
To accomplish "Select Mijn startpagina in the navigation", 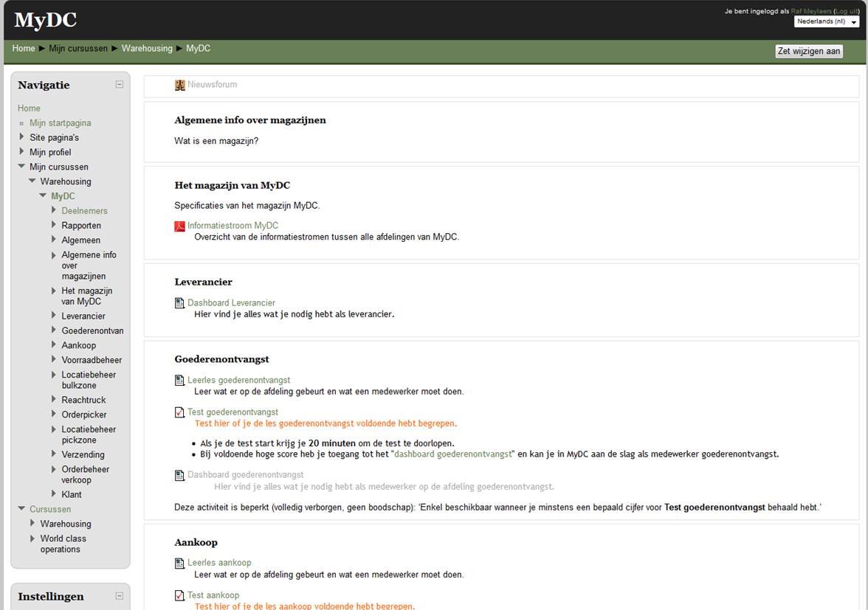I will coord(61,122).
